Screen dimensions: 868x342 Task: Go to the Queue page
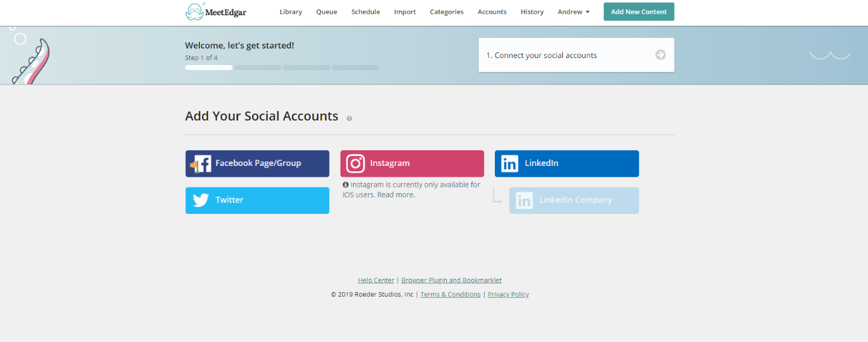[x=327, y=12]
